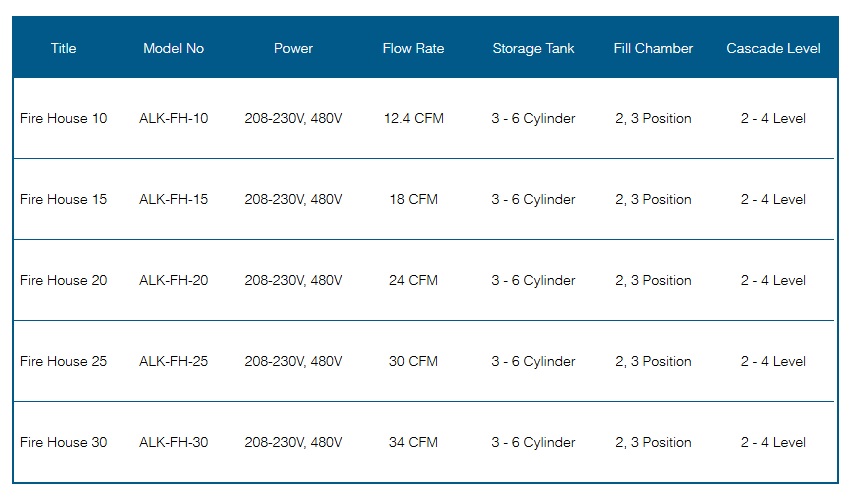The image size is (853, 497).
Task: Click model number ALK-FH-15
Action: (x=174, y=200)
